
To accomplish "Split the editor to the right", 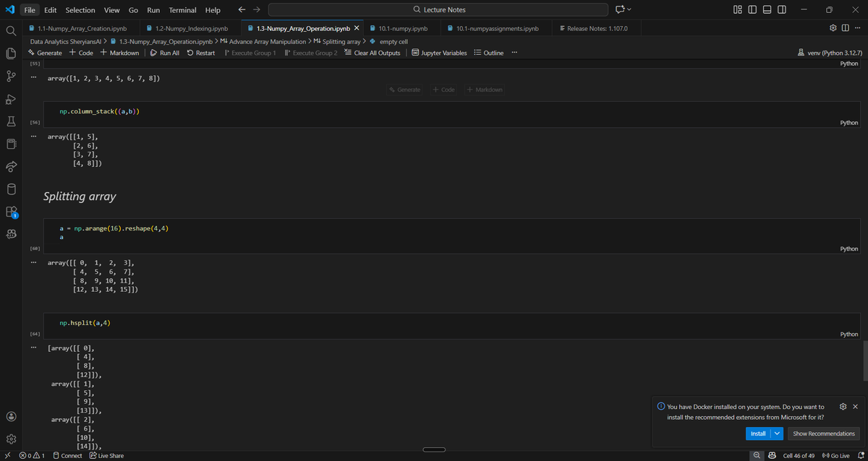I will click(845, 28).
